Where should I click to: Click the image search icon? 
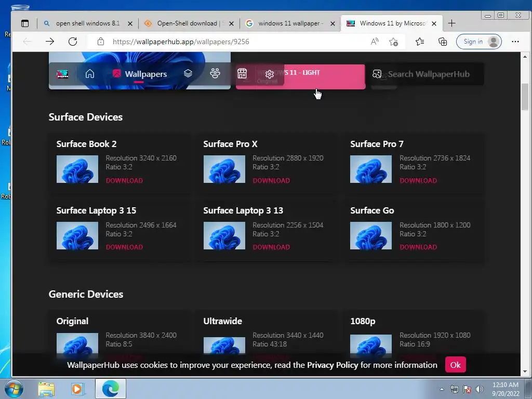coord(377,74)
